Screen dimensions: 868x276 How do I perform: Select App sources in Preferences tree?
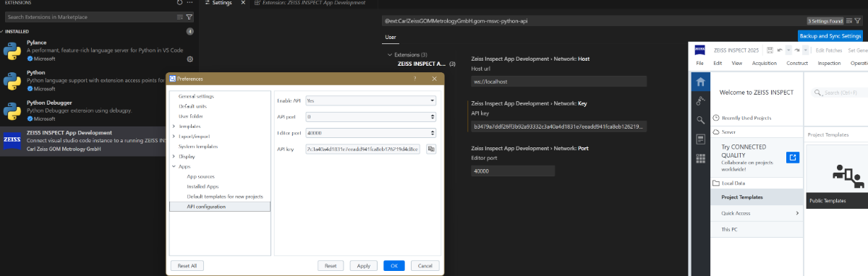click(x=201, y=176)
